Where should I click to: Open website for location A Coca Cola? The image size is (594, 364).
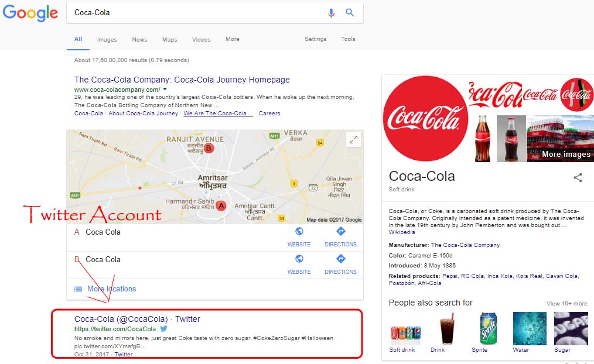pyautogui.click(x=299, y=236)
